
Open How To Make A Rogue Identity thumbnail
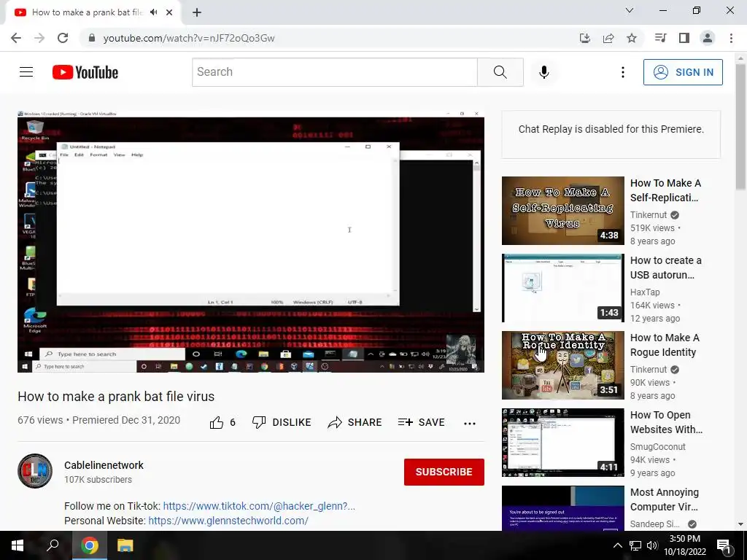[562, 365]
